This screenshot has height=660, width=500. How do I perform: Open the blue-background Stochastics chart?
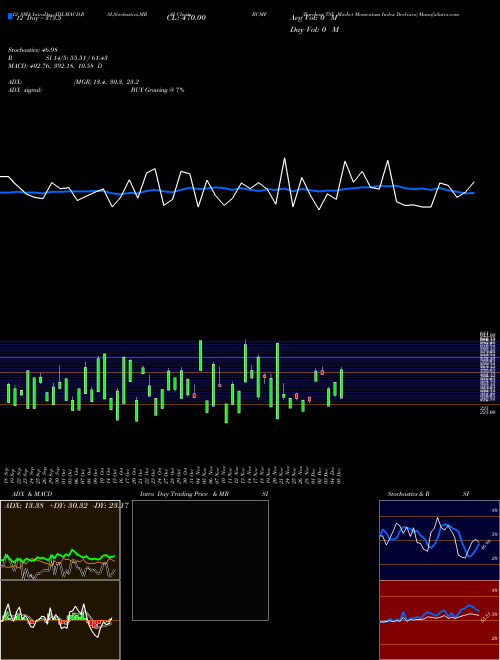click(x=439, y=540)
